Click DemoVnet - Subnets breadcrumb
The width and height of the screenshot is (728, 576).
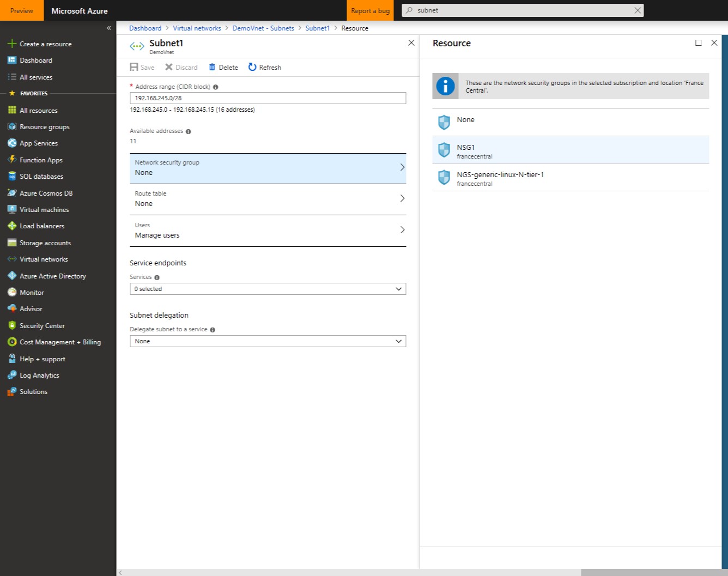point(263,28)
